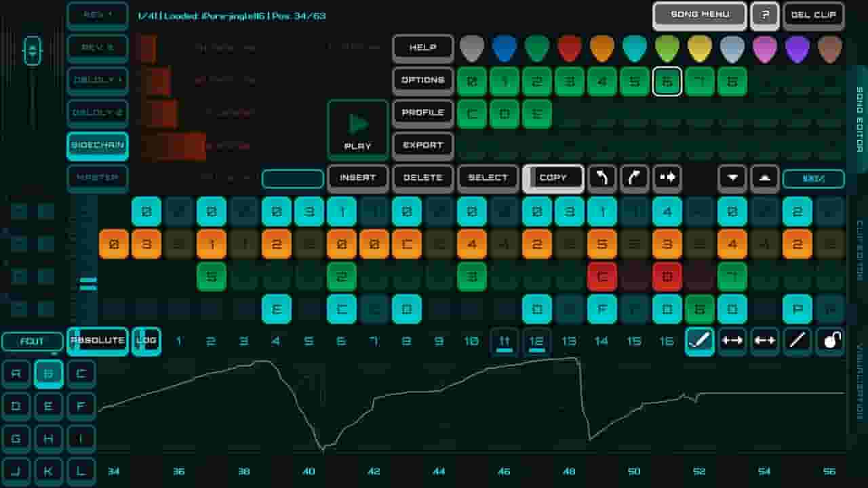Click the vertical fader slider at top left
Viewport: 868px width, 488px height.
(x=33, y=51)
